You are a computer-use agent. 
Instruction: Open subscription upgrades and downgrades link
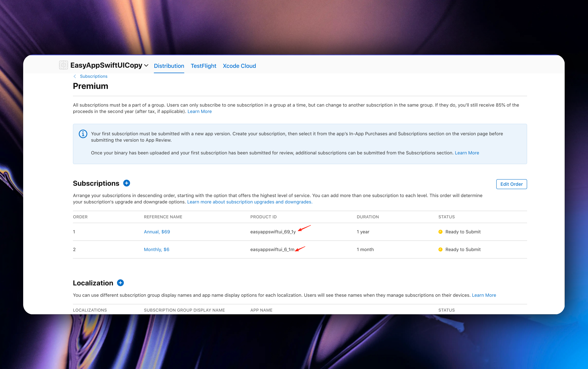click(250, 202)
